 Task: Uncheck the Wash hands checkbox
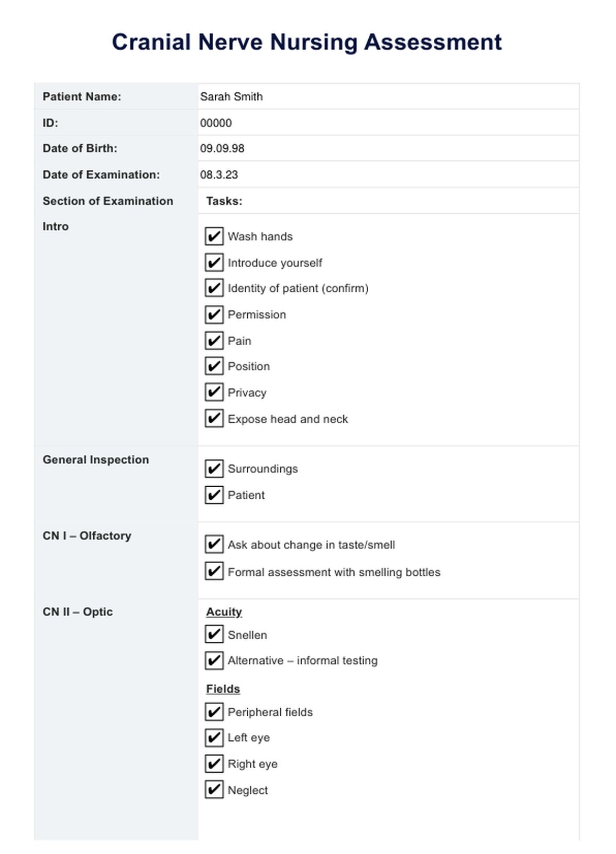click(x=214, y=236)
